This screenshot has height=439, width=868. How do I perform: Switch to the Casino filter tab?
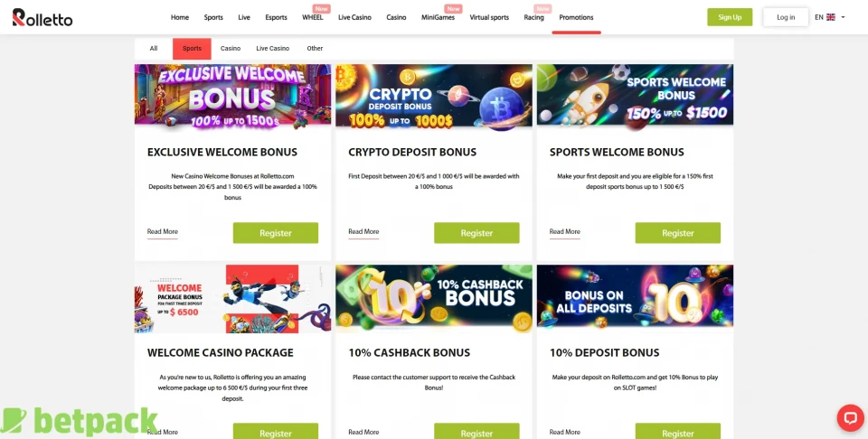tap(231, 49)
